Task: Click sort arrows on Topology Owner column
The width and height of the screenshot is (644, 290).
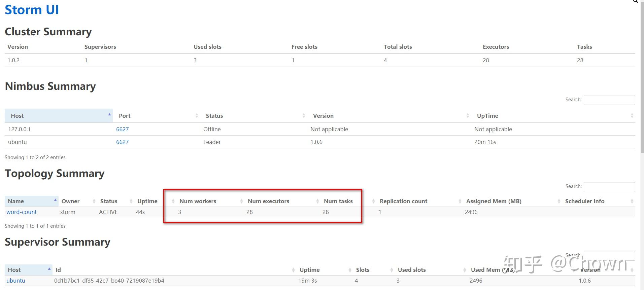Action: (x=94, y=201)
